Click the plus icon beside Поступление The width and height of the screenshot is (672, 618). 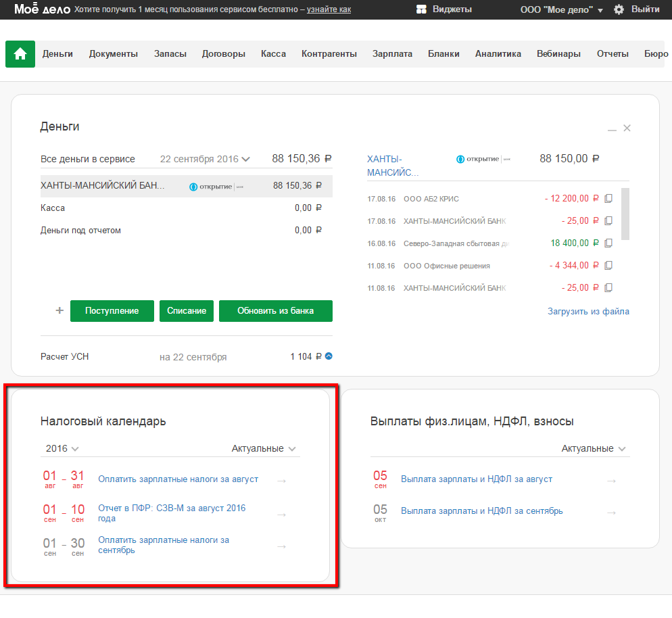coord(59,311)
